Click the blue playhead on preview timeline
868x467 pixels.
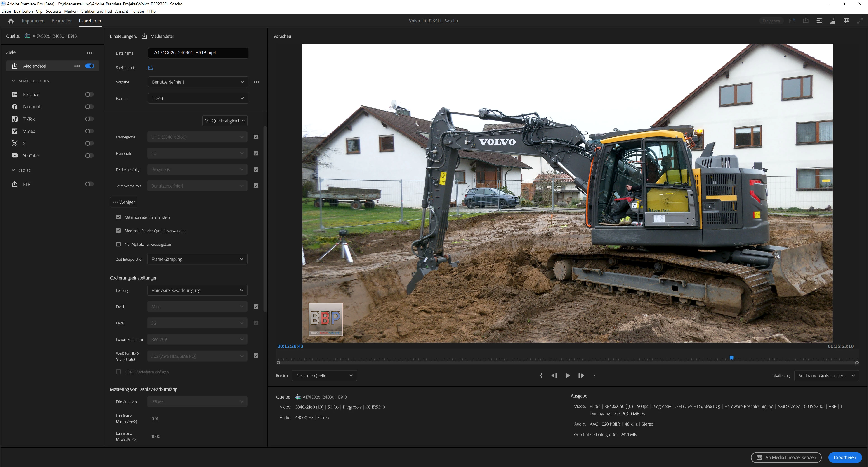coord(731,358)
